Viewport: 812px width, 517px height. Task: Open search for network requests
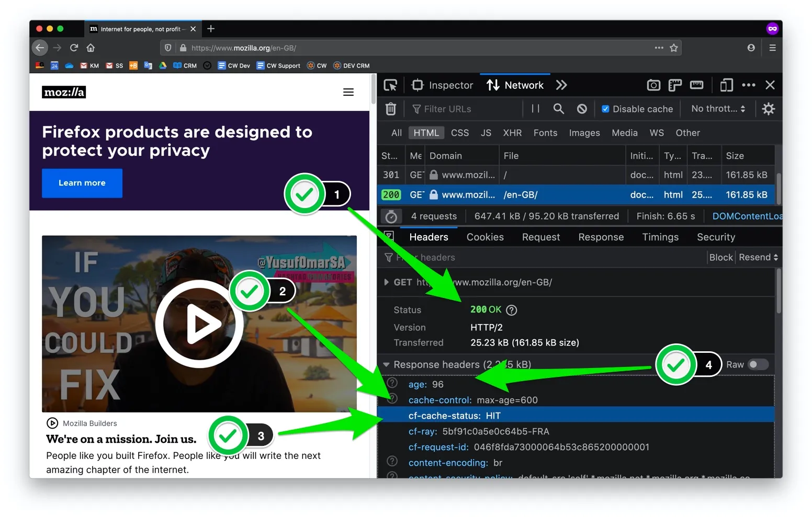(x=558, y=109)
